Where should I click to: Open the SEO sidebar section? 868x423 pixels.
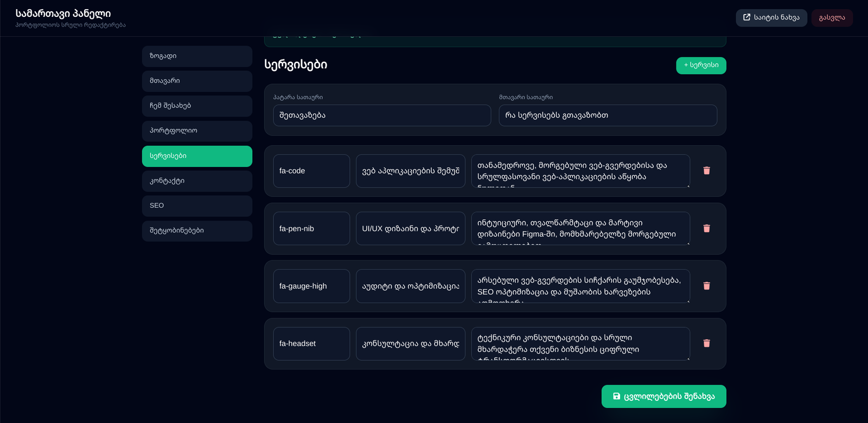click(197, 206)
